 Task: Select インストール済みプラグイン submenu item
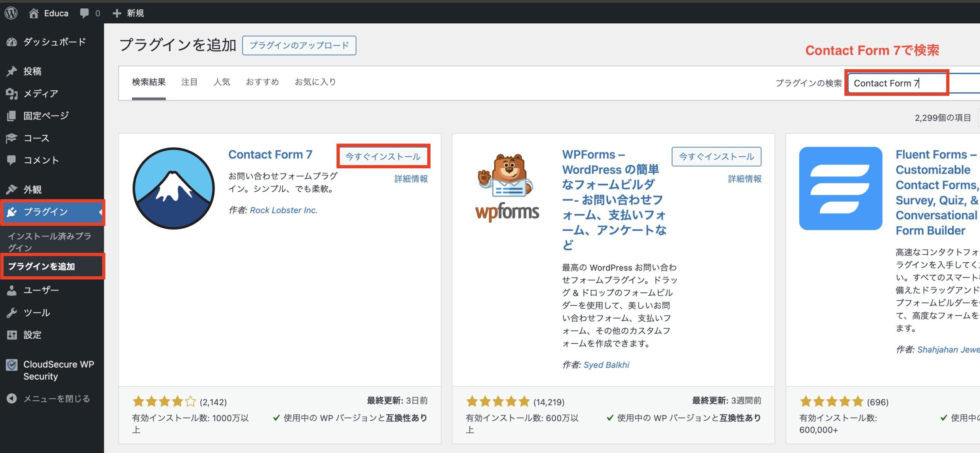click(49, 241)
